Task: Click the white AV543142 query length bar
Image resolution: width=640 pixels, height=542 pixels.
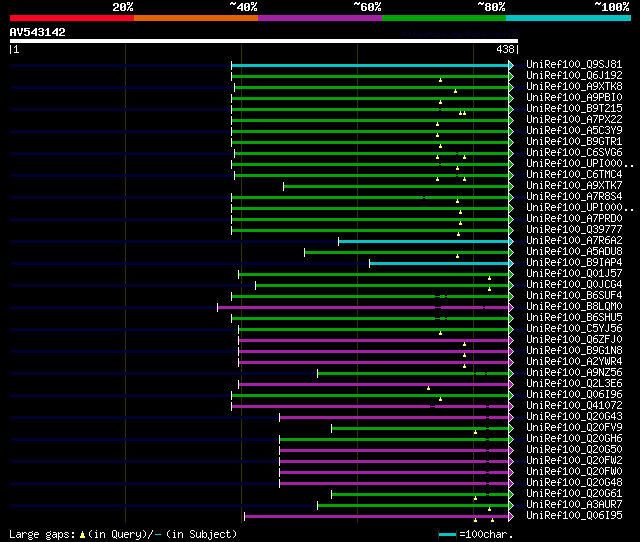Action: tap(264, 41)
